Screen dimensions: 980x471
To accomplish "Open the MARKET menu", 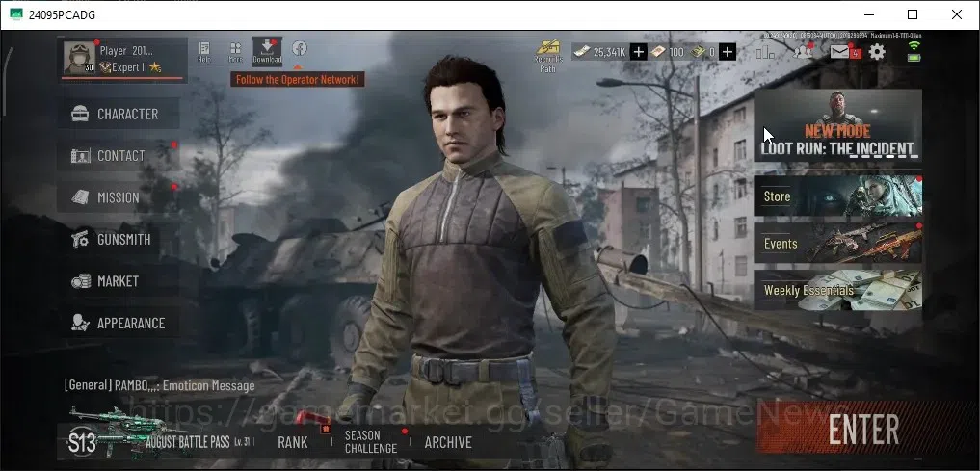I will point(119,281).
